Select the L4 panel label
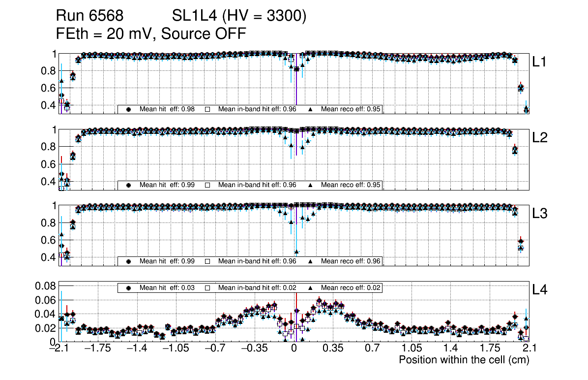The image size is (588, 380). [x=540, y=290]
